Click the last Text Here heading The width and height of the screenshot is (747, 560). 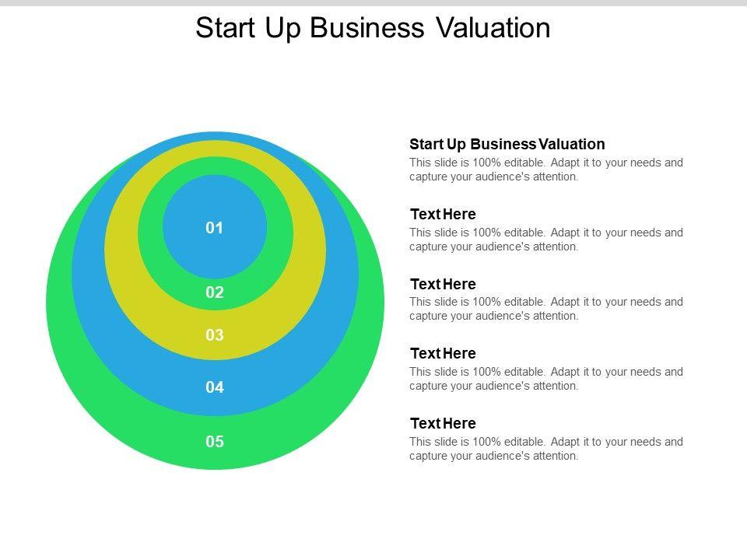(x=443, y=423)
